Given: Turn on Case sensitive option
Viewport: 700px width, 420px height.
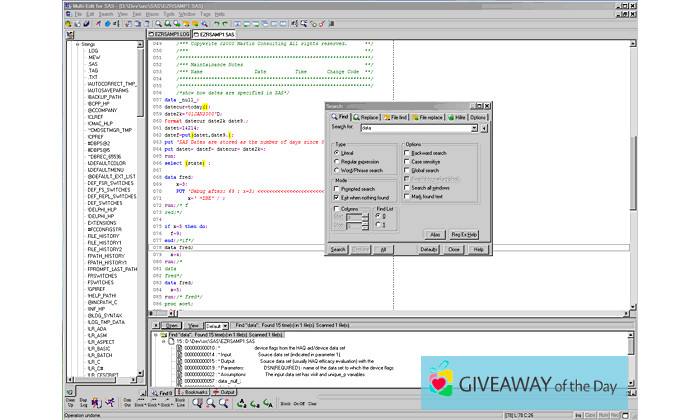Looking at the screenshot, I should point(408,163).
